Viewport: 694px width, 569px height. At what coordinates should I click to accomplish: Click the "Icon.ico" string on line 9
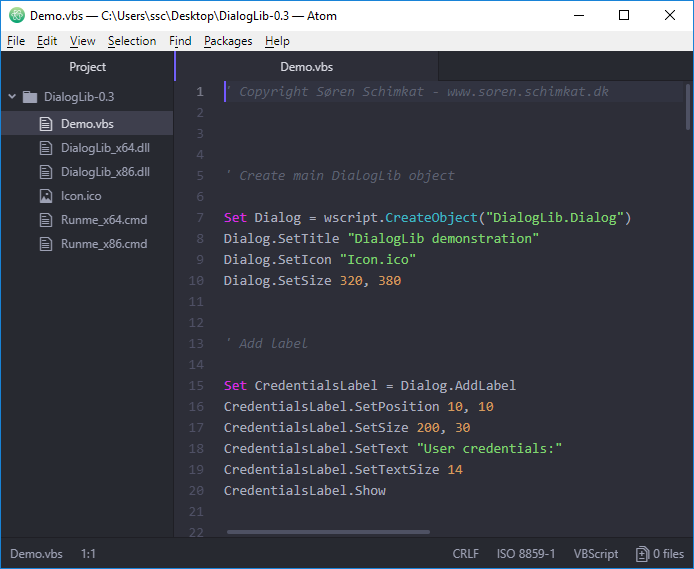[x=378, y=259]
